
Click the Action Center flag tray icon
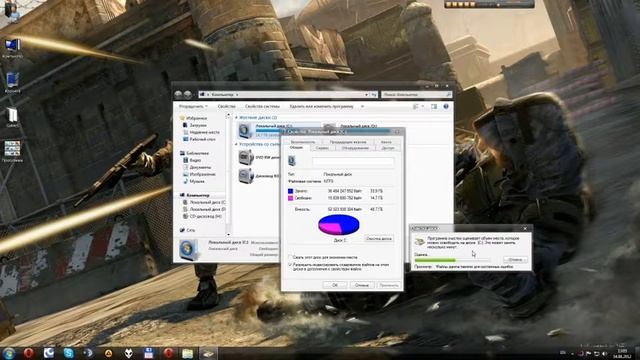(588, 353)
